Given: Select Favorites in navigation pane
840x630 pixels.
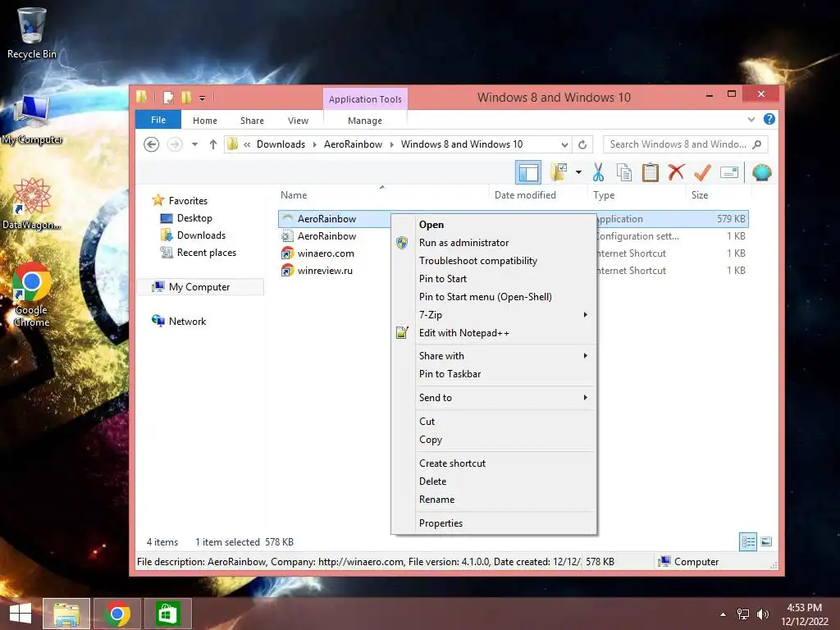Looking at the screenshot, I should pyautogui.click(x=188, y=201).
